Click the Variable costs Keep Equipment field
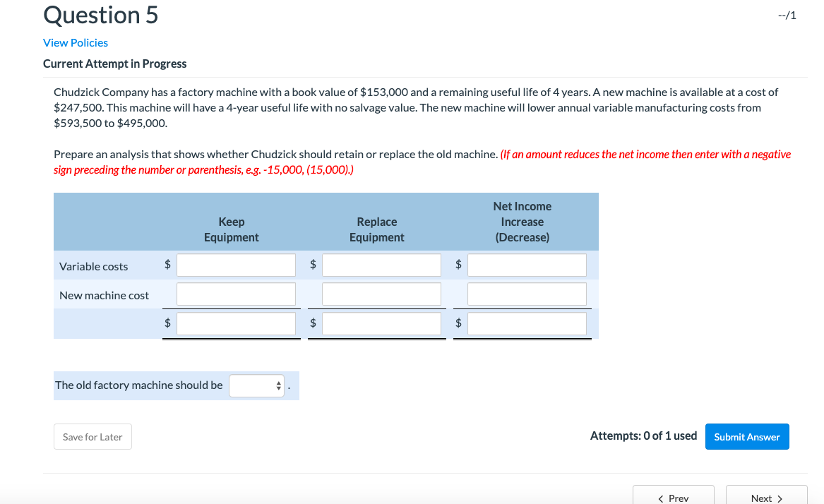Viewport: 824px width, 504px height. (x=236, y=265)
